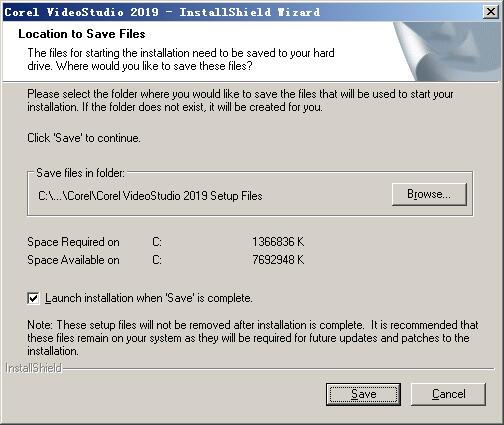Viewport: 504px width, 425px height.
Task: Click Save to continue installation
Action: pyautogui.click(x=363, y=394)
